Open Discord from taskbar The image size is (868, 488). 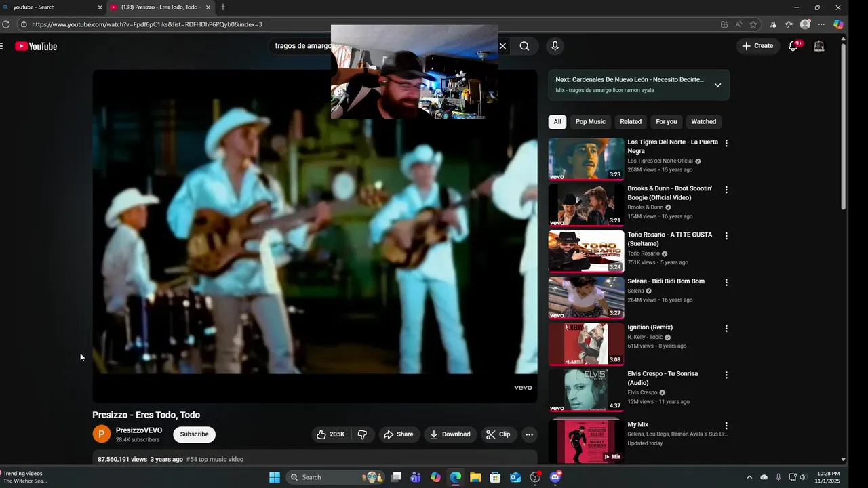(x=555, y=477)
